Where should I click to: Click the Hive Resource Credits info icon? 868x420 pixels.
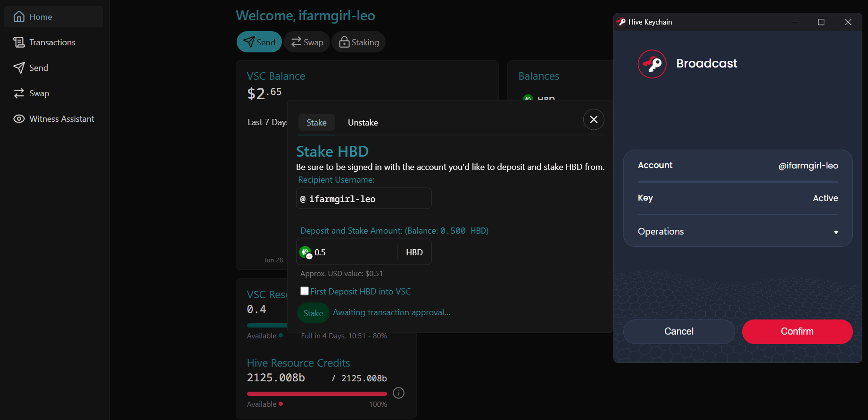coord(398,393)
